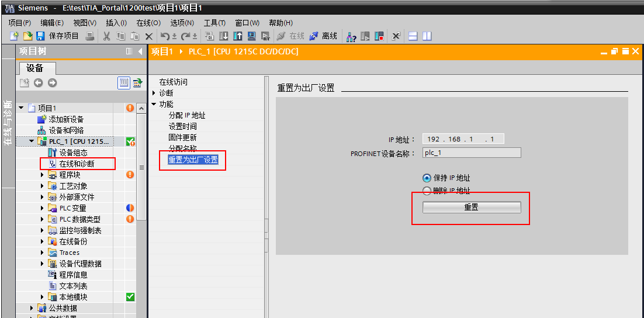Click the cross-reference icon in toolbar
The height and width of the screenshot is (318, 644).
(x=396, y=36)
